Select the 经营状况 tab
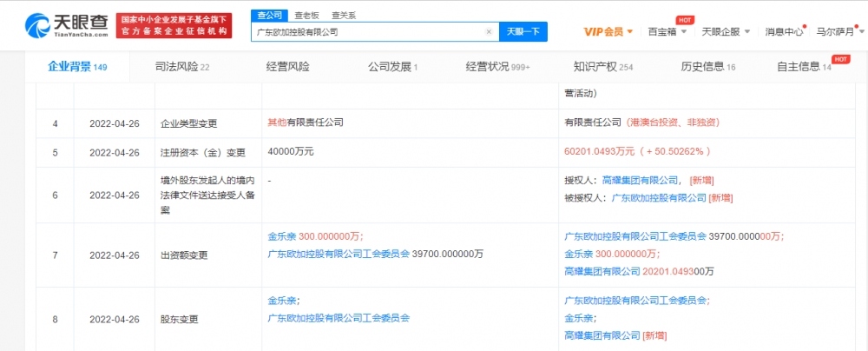The width and height of the screenshot is (868, 351). [497, 67]
